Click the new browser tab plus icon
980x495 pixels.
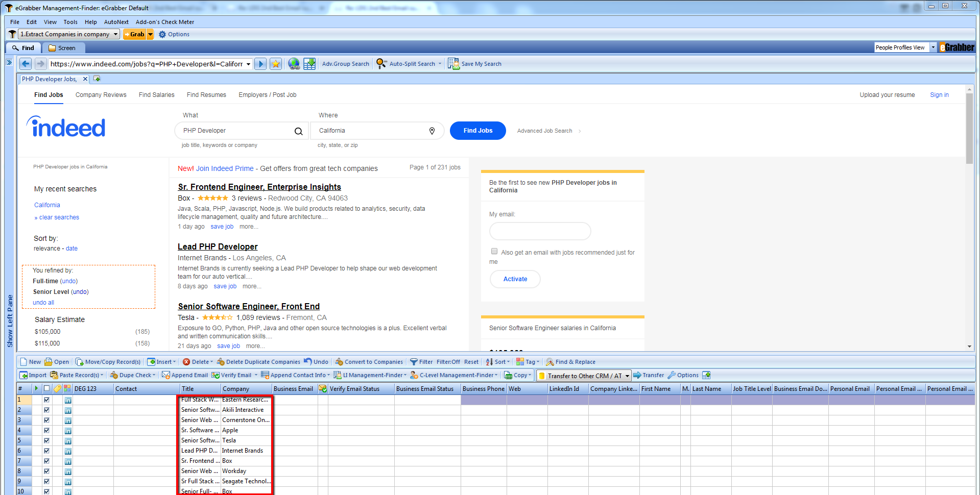pos(97,79)
